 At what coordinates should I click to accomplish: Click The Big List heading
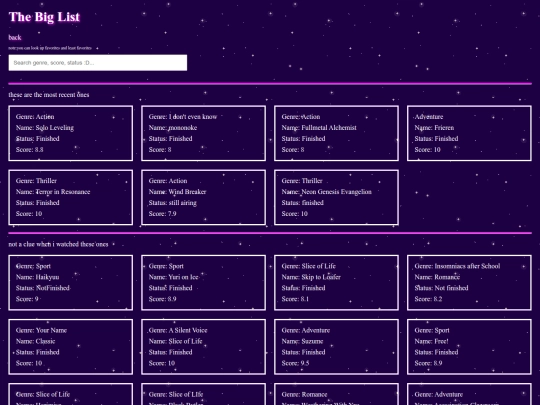coord(44,17)
